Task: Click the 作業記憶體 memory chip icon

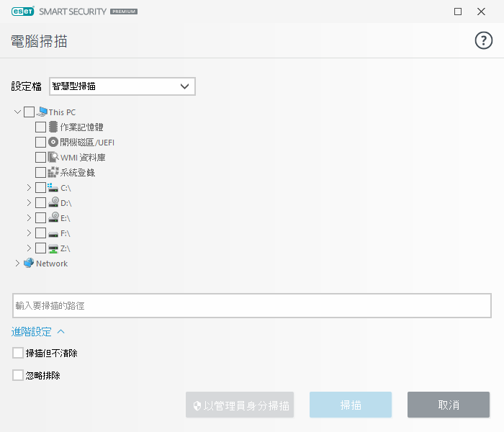Action: [53, 127]
